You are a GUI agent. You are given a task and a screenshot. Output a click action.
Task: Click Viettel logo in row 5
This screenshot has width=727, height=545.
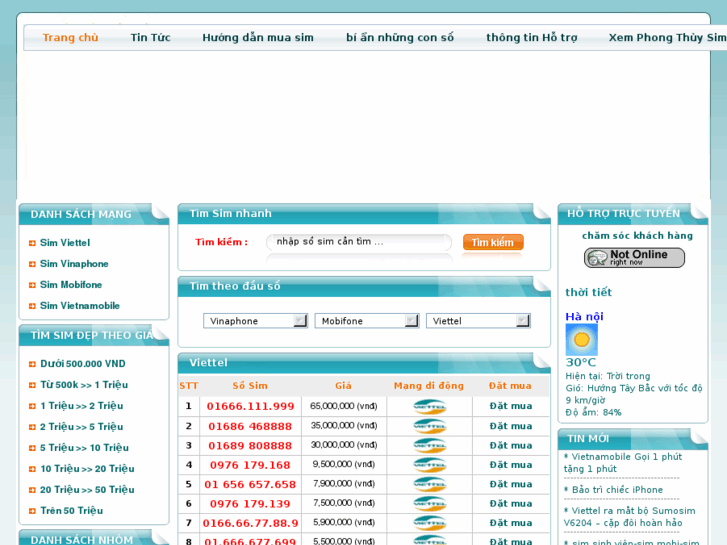[430, 485]
